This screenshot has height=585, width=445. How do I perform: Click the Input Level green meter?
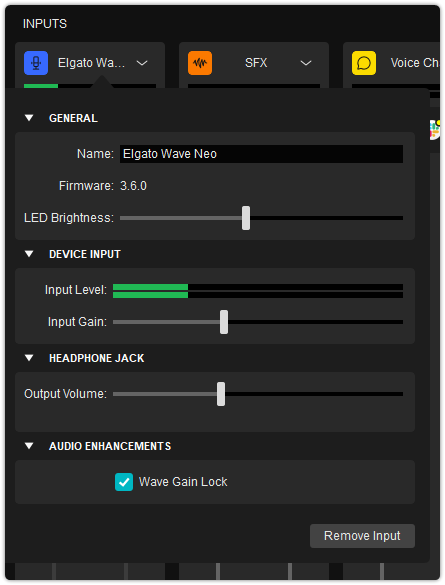coord(258,291)
